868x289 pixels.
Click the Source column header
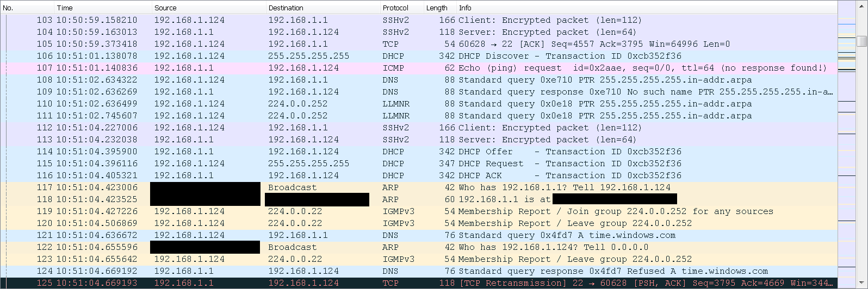pos(209,8)
